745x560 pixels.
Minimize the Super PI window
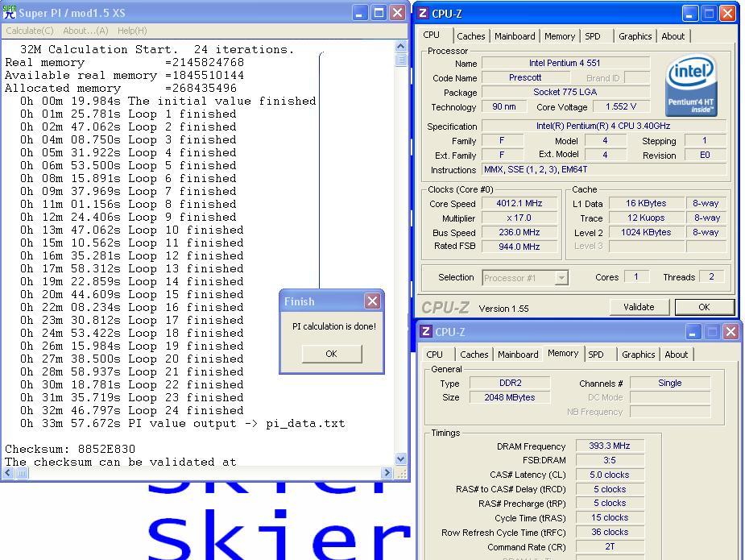[x=360, y=13]
